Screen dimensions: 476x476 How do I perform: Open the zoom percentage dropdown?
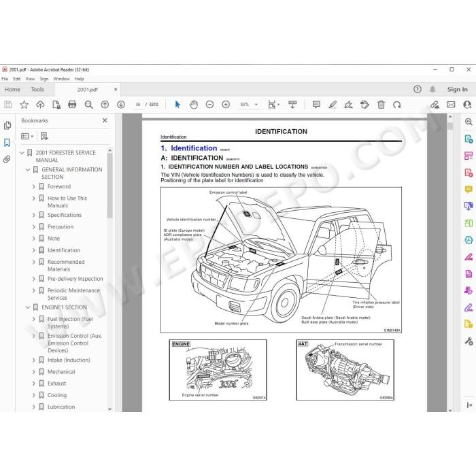tap(256, 105)
